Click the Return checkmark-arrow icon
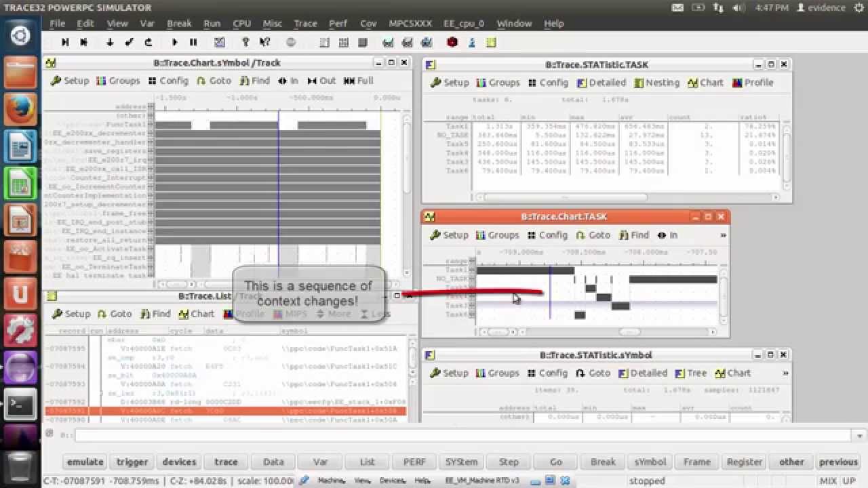The image size is (868, 488). [129, 42]
